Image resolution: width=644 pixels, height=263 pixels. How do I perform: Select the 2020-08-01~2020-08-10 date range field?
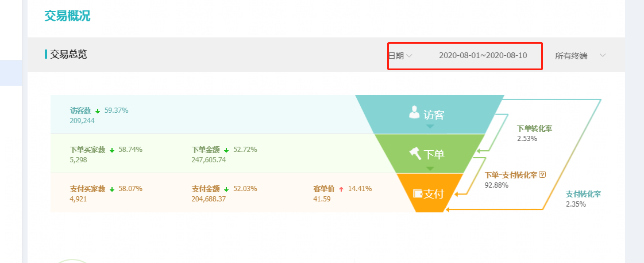click(x=483, y=56)
